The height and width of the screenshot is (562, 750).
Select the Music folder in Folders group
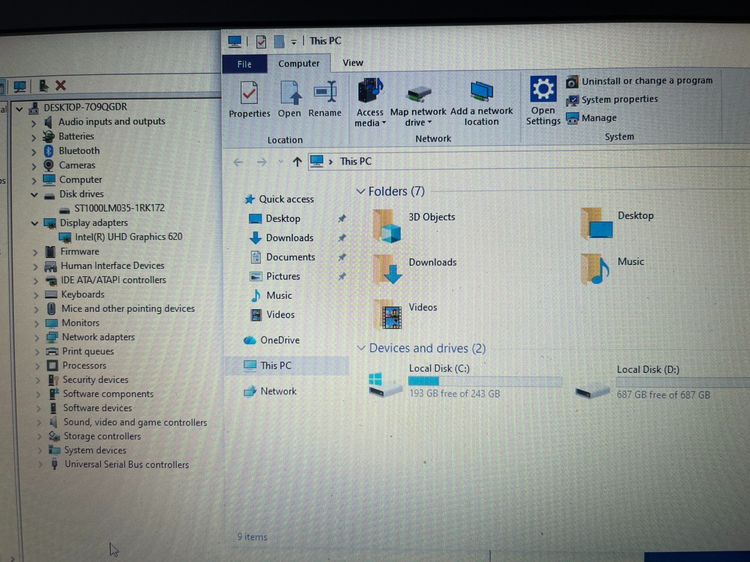(x=612, y=269)
